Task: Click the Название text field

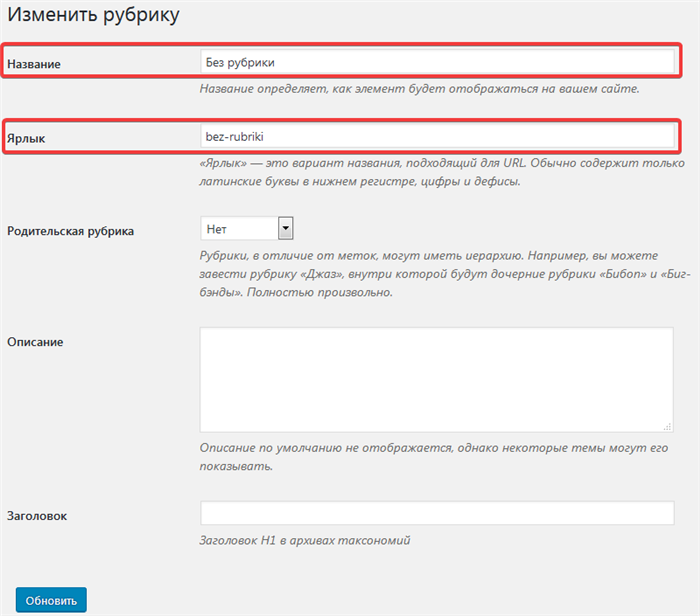Action: [x=437, y=62]
